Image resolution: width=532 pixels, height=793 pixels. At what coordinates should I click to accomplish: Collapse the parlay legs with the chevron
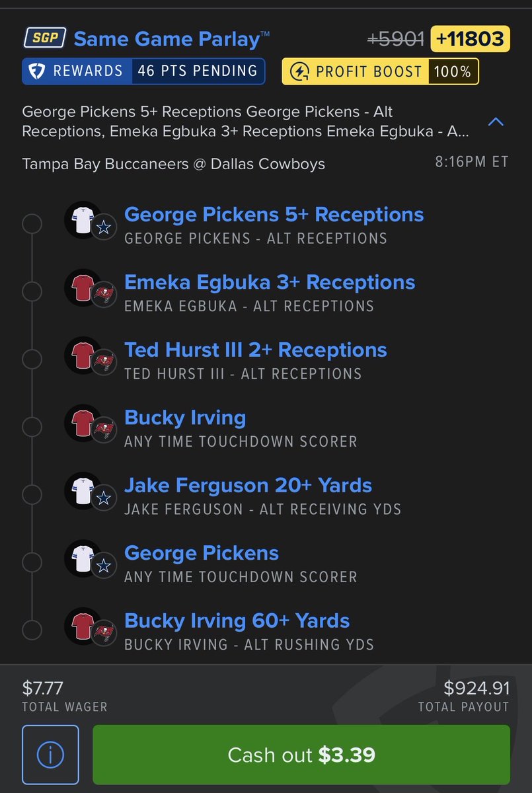tap(496, 122)
